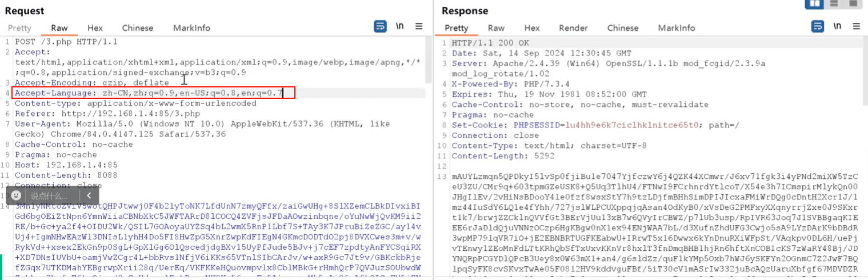Image resolution: width=868 pixels, height=280 pixels.
Task: Toggle \n non-printable characters in Response pane
Action: (837, 26)
